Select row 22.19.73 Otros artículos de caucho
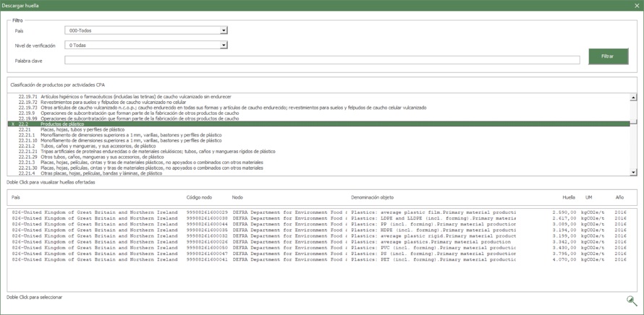 pos(318,108)
